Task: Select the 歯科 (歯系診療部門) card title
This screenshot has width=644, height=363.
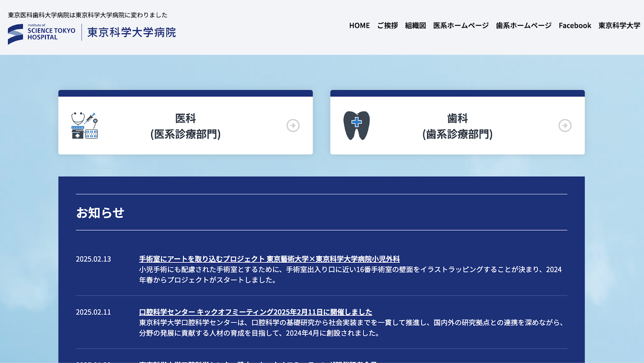Action: 458,126
